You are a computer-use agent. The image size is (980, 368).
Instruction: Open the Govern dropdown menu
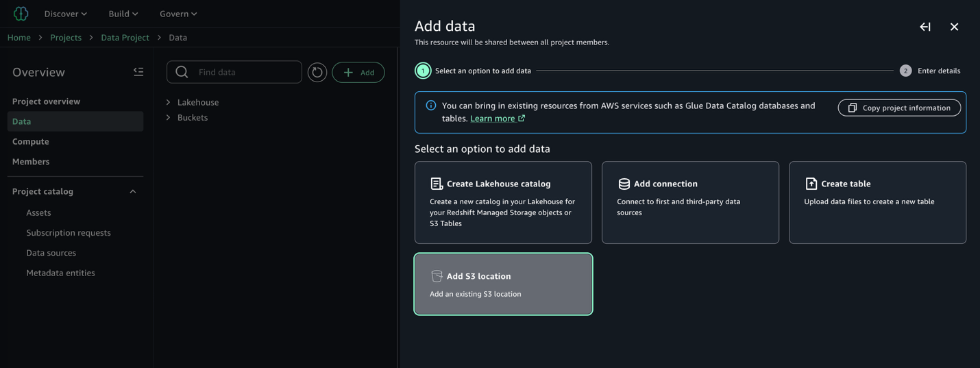click(178, 14)
